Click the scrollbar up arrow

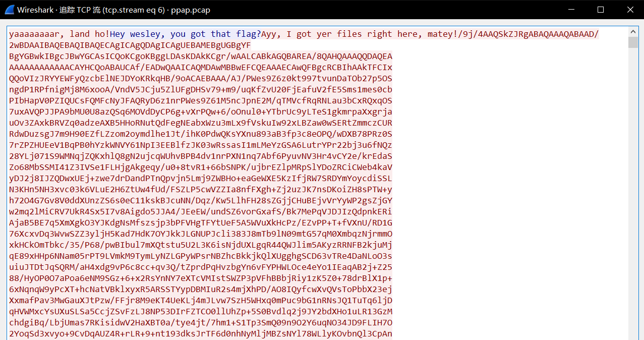point(633,32)
